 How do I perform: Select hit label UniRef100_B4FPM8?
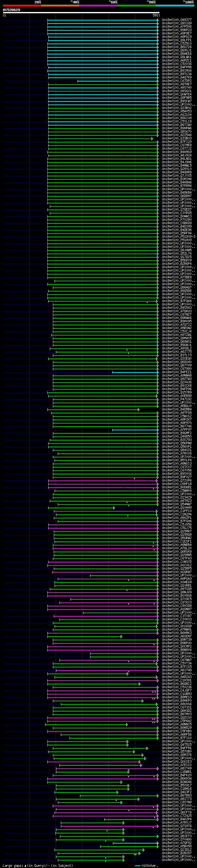tap(177, 67)
